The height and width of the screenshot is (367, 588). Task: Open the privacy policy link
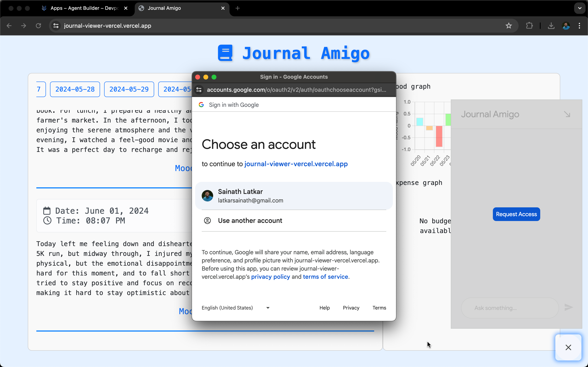pos(271,277)
